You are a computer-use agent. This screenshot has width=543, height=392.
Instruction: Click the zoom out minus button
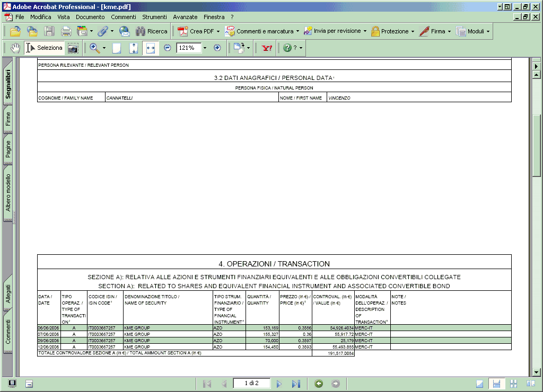point(168,48)
